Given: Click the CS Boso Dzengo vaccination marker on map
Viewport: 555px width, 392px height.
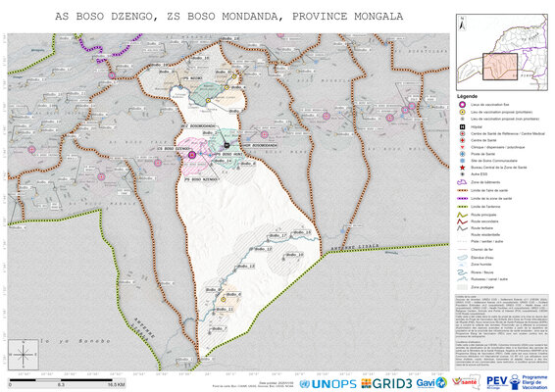Looking at the screenshot, I should click(x=192, y=155).
